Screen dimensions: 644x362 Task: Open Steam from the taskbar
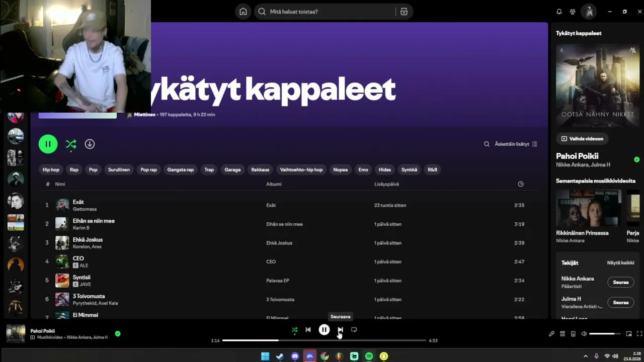(280, 356)
